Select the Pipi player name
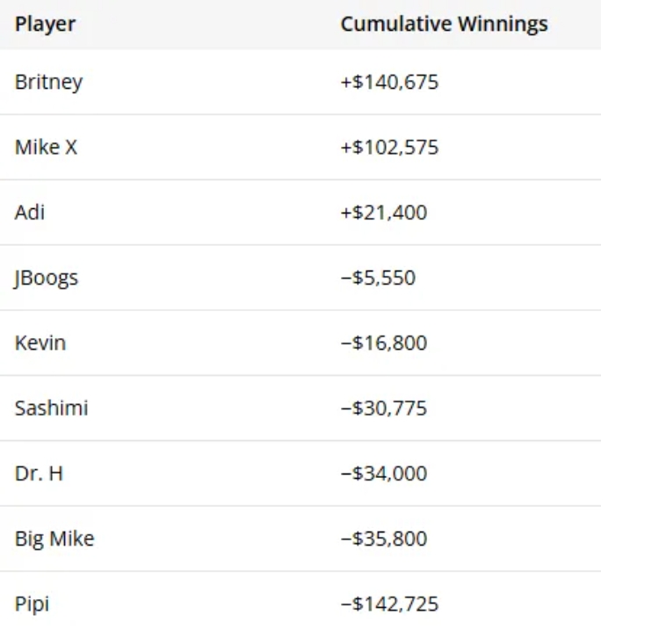 tap(32, 604)
